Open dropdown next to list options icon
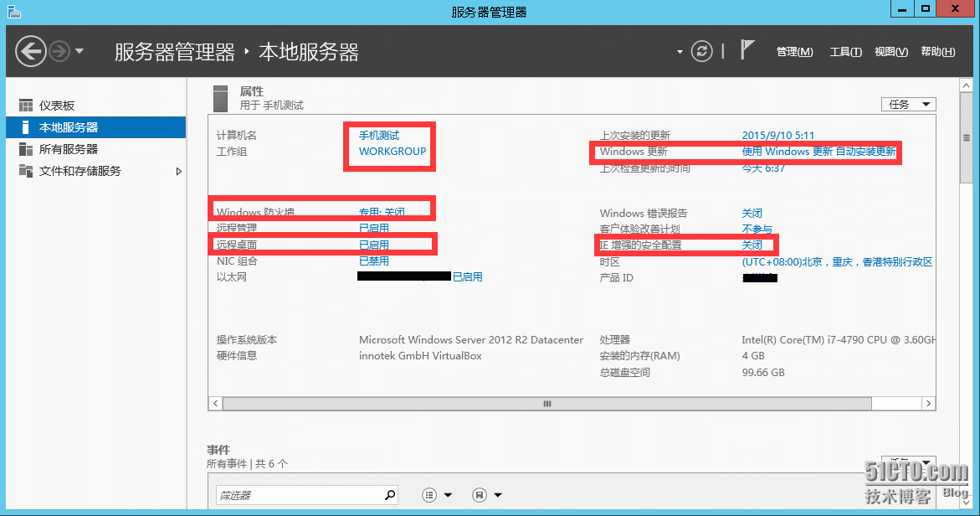 [x=448, y=495]
